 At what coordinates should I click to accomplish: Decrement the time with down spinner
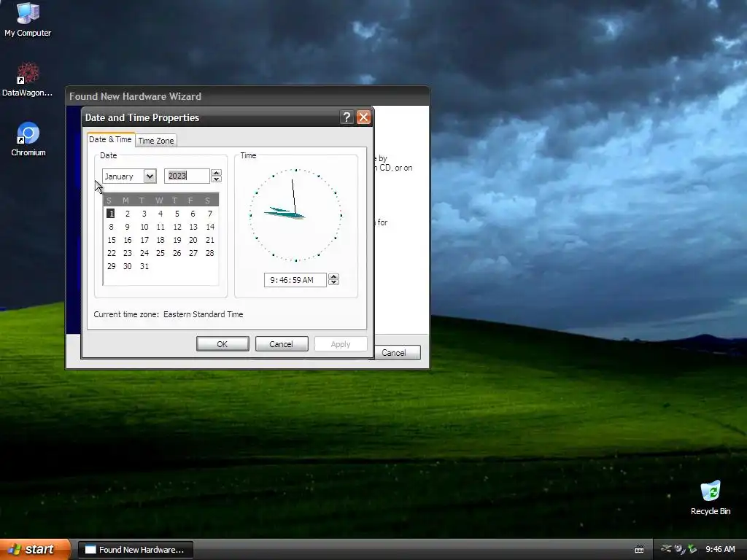[334, 283]
